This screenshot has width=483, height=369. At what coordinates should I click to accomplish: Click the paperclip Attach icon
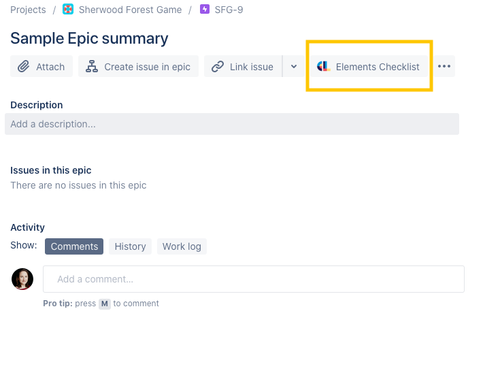[23, 67]
